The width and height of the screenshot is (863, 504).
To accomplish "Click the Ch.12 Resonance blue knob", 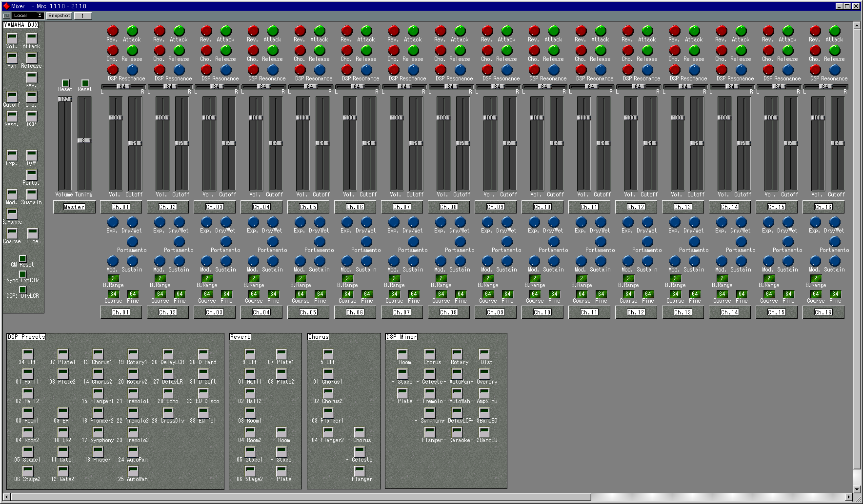I will [x=647, y=70].
